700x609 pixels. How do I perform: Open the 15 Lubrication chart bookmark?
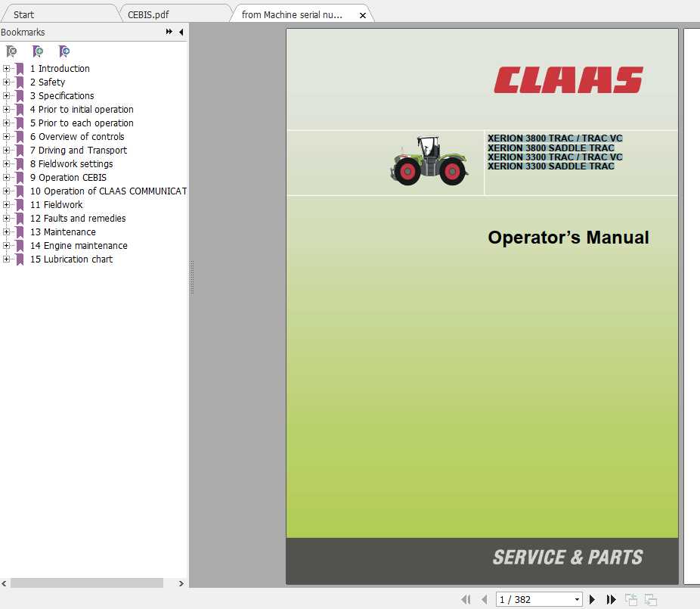[71, 259]
